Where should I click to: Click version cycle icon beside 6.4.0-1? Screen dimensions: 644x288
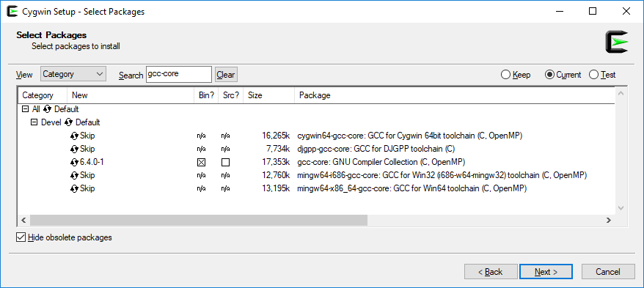tap(74, 162)
